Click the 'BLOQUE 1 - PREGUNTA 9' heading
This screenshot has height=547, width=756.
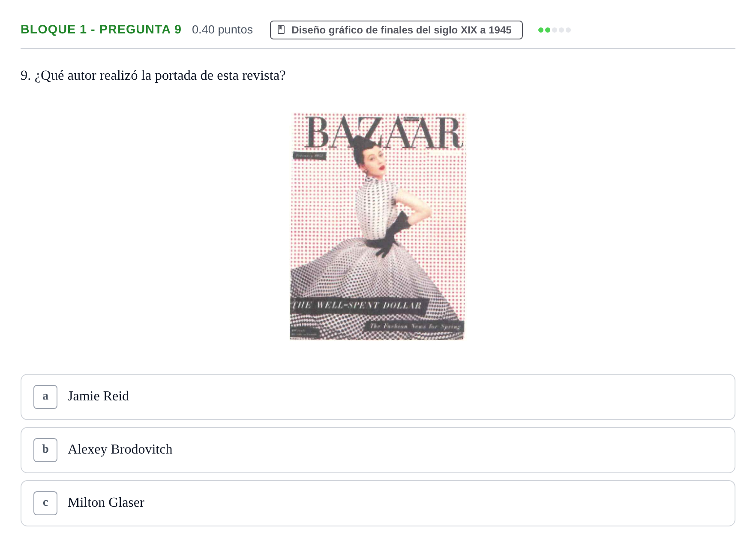(101, 30)
